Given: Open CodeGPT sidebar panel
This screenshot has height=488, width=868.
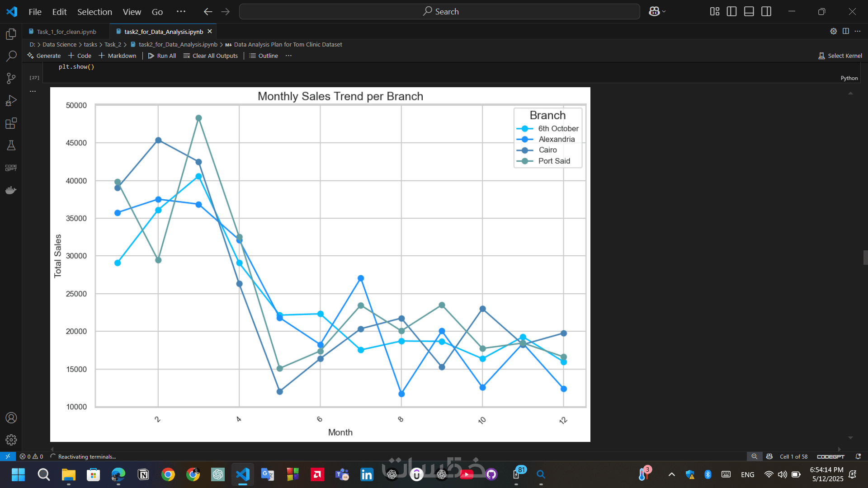Looking at the screenshot, I should [11, 168].
